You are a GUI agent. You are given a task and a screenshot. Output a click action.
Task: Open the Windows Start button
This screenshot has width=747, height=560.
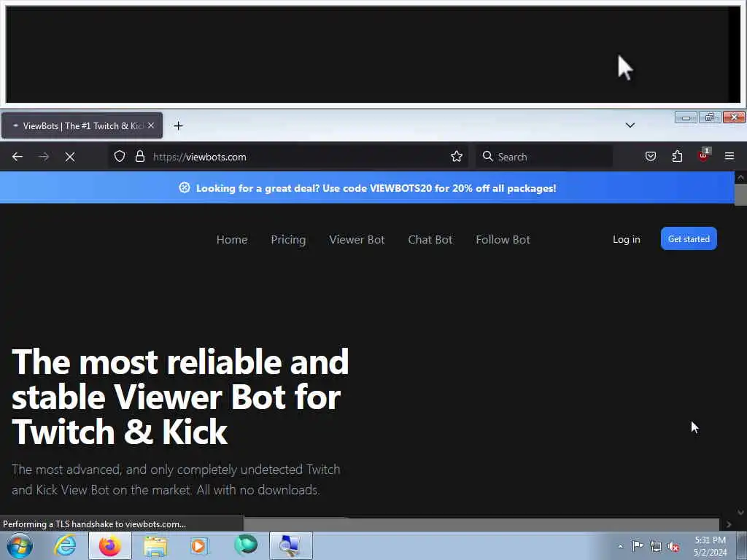tap(20, 545)
